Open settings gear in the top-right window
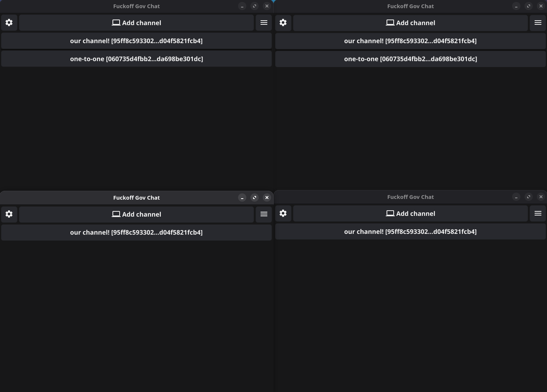The width and height of the screenshot is (547, 392). click(283, 23)
